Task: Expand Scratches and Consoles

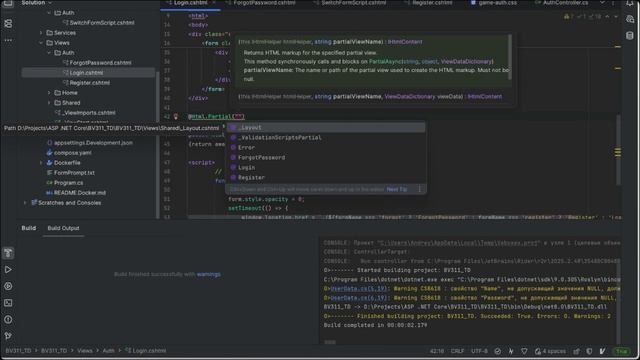Action: click(x=25, y=203)
